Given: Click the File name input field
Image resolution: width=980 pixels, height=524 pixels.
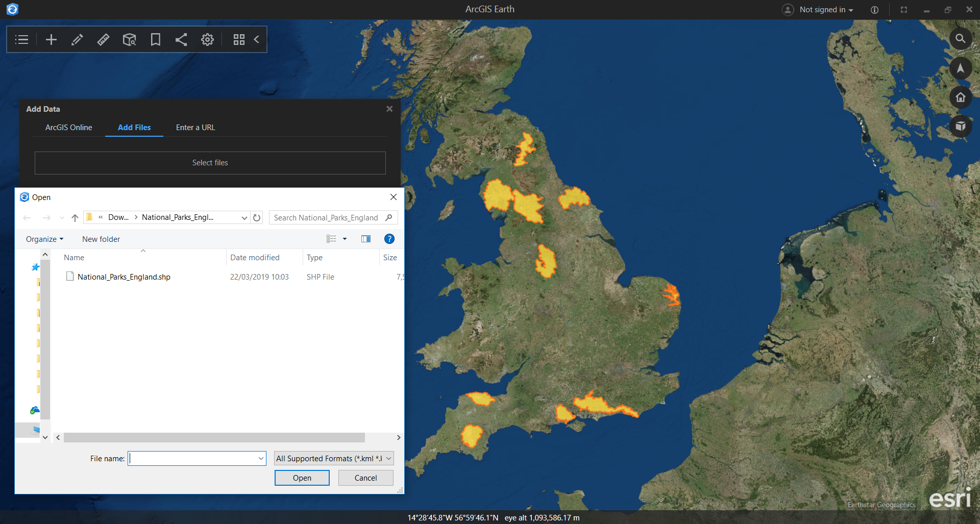Looking at the screenshot, I should (x=193, y=458).
